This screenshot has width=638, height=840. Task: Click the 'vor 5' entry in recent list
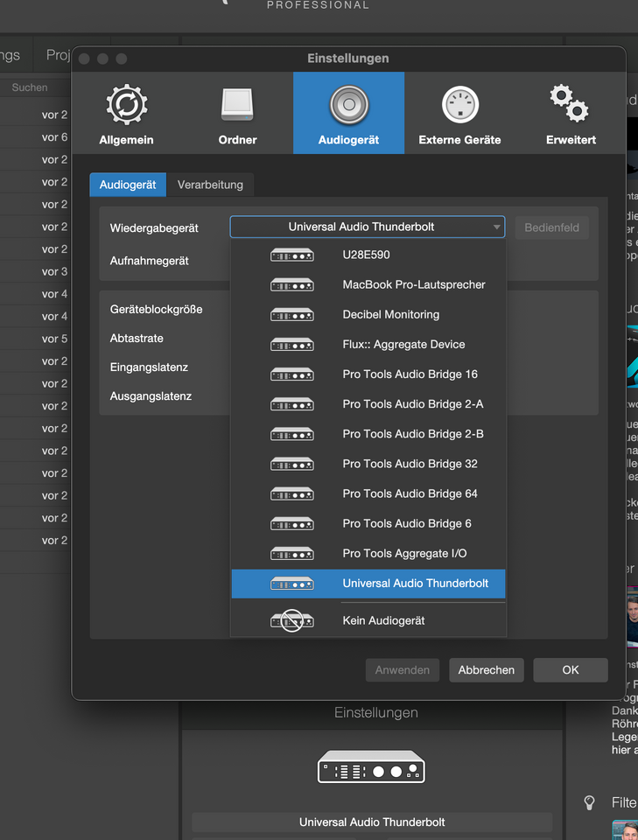(54, 339)
